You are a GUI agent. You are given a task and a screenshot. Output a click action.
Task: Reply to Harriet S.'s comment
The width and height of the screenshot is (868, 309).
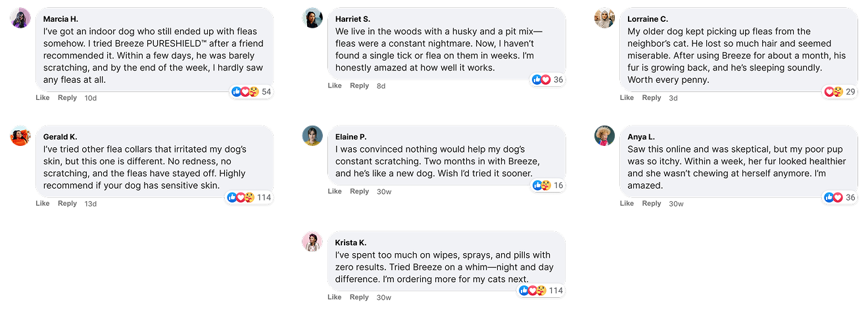tap(360, 85)
